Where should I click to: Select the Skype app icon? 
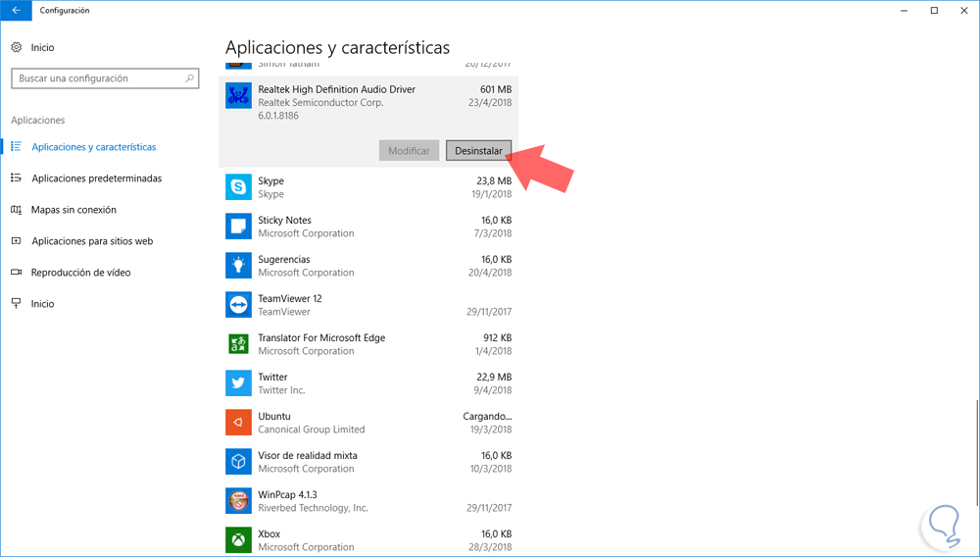[x=238, y=187]
